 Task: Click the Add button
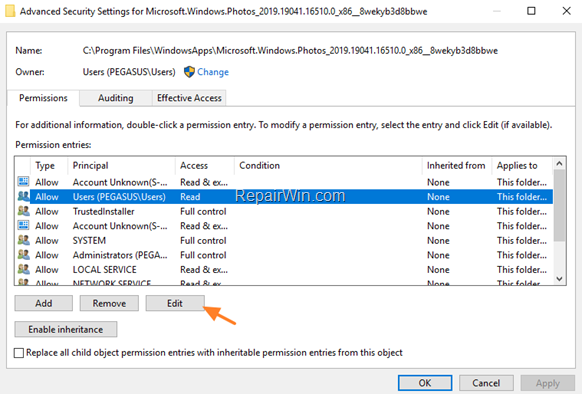click(43, 303)
